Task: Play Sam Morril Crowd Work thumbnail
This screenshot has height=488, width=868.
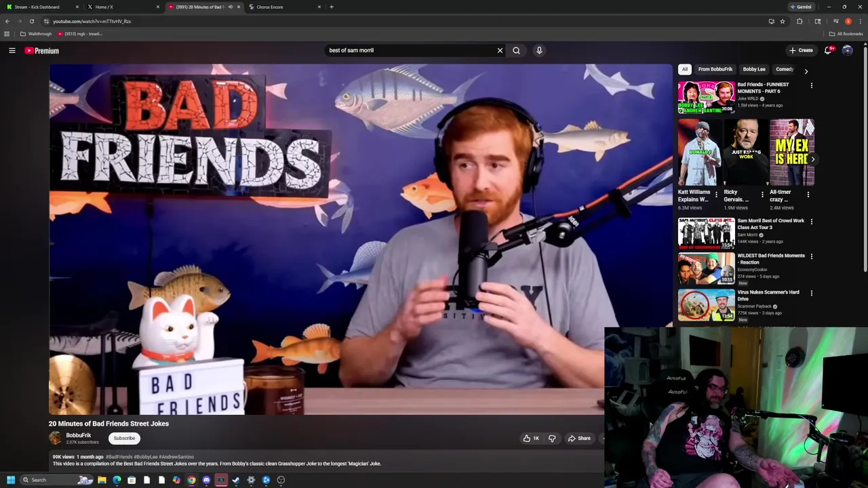Action: click(706, 233)
